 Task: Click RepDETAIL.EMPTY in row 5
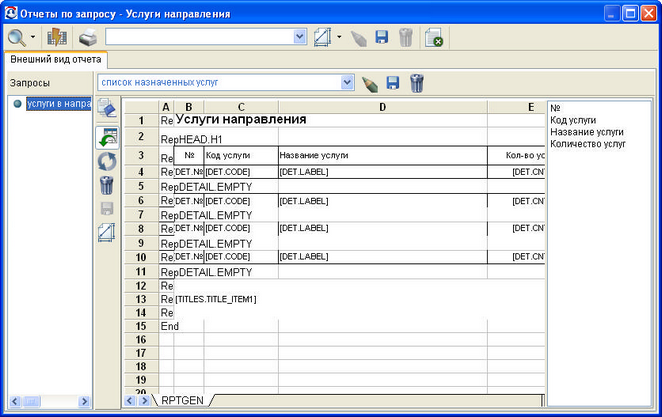206,187
